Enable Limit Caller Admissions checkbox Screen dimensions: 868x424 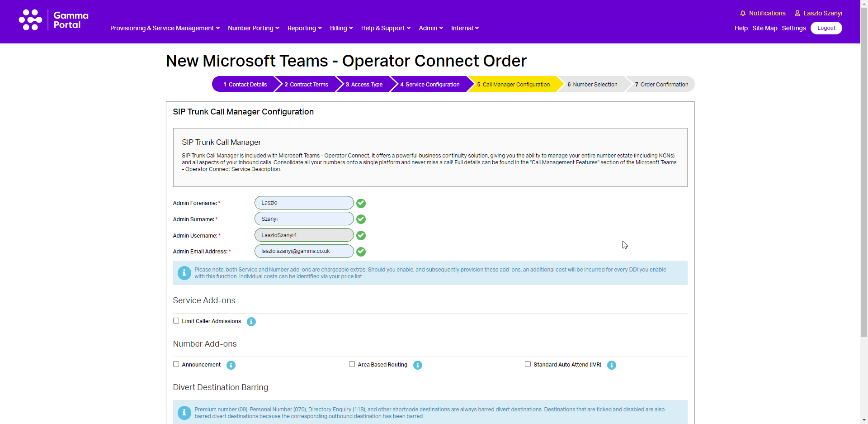[x=176, y=321]
